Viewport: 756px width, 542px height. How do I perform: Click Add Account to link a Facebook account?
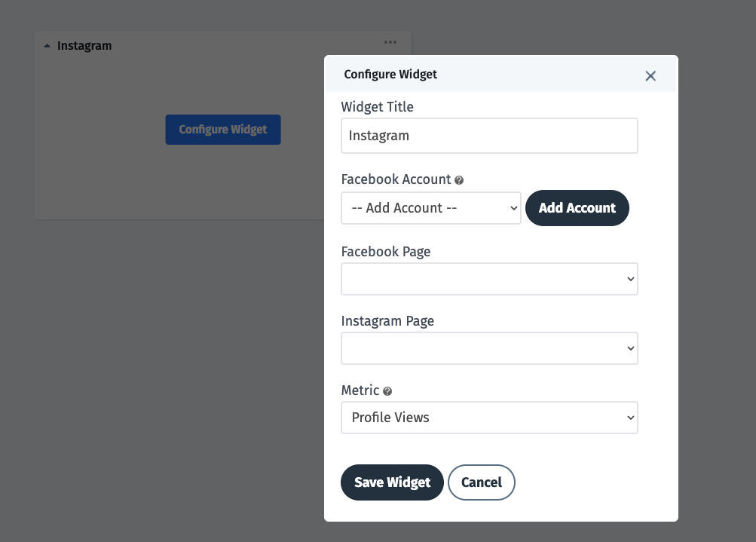point(577,208)
